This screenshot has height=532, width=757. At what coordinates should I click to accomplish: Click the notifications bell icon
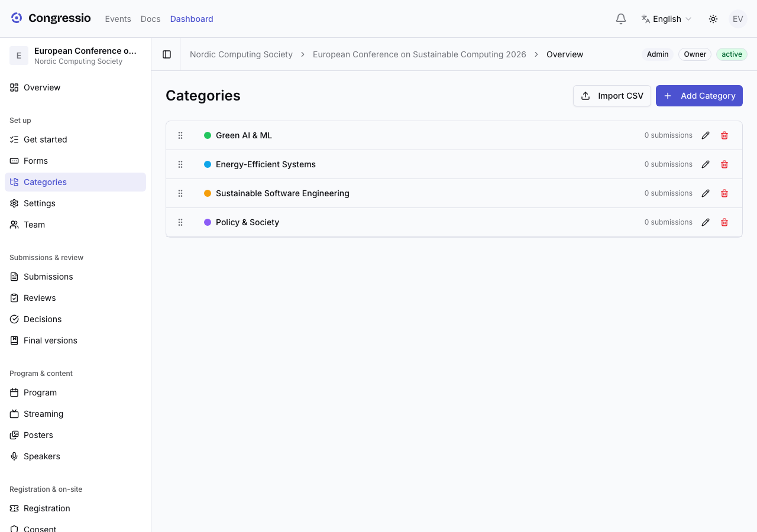coord(621,19)
